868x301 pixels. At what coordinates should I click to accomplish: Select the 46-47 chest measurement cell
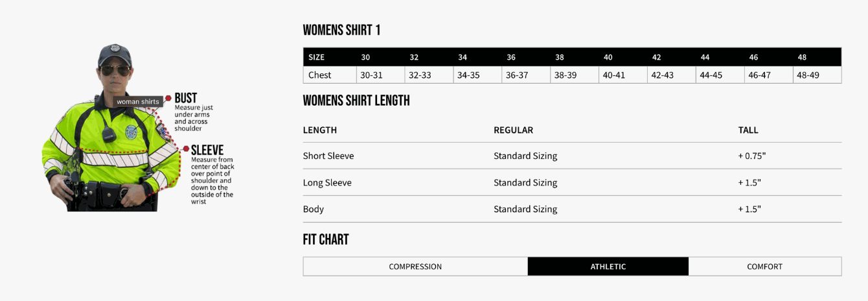pos(759,75)
